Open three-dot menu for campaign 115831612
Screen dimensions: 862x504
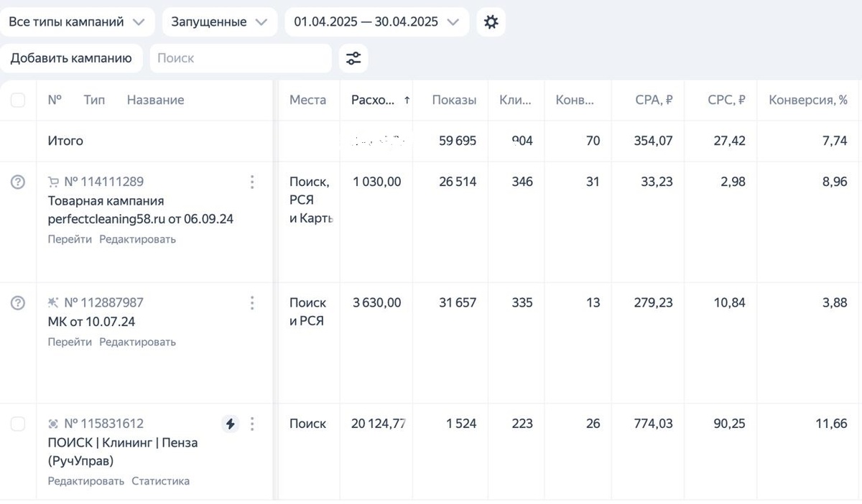point(252,424)
